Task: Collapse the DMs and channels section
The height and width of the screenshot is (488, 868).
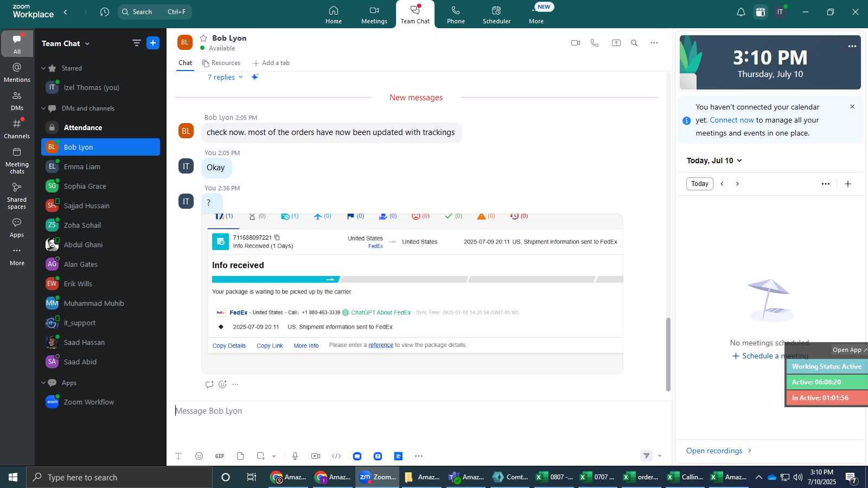Action: (x=43, y=108)
